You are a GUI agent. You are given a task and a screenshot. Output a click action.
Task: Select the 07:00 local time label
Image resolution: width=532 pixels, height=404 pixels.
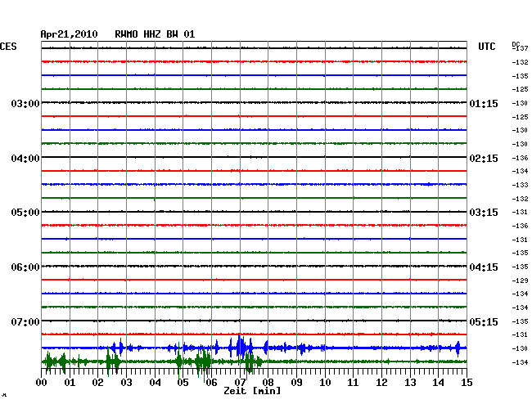click(25, 321)
